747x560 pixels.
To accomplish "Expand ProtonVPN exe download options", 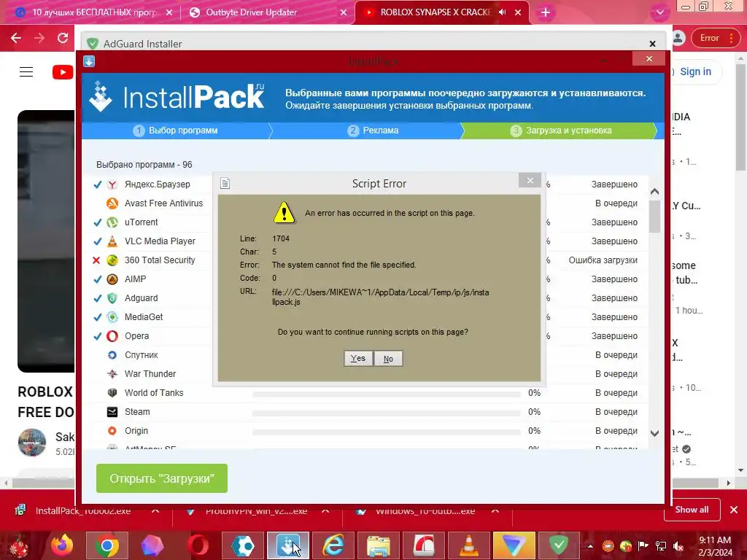I will click(x=325, y=510).
